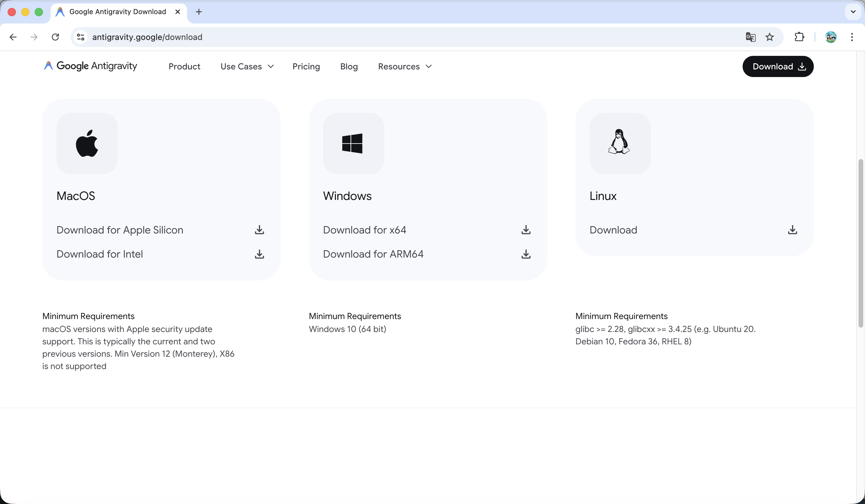865x504 pixels.
Task: Open the browser Extensions puzzle icon
Action: [x=799, y=37]
